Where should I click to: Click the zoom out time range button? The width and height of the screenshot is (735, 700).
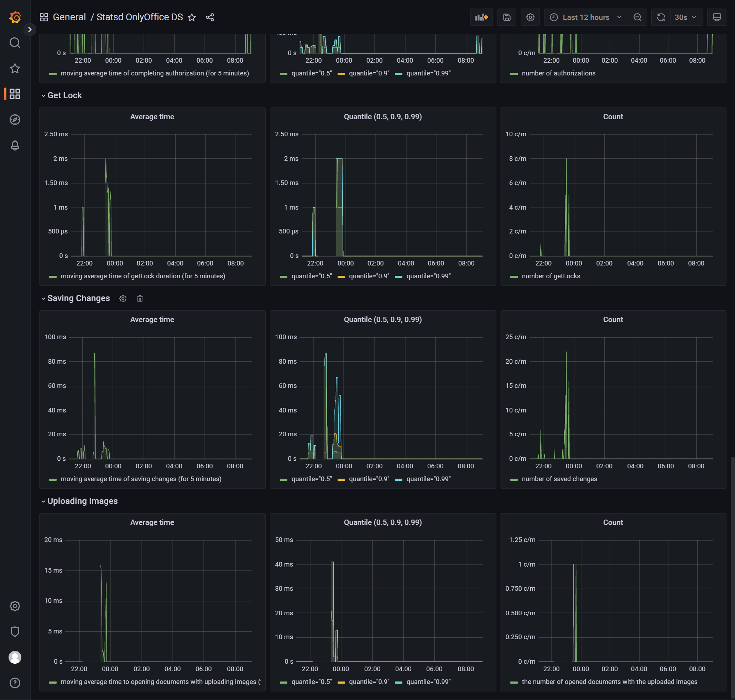click(x=637, y=17)
